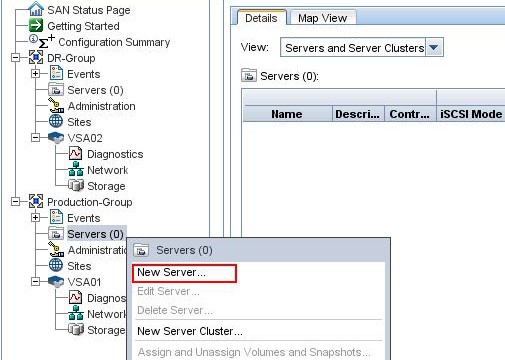This screenshot has height=360, width=505.
Task: Select VSA01 label in tree
Action: [x=84, y=282]
